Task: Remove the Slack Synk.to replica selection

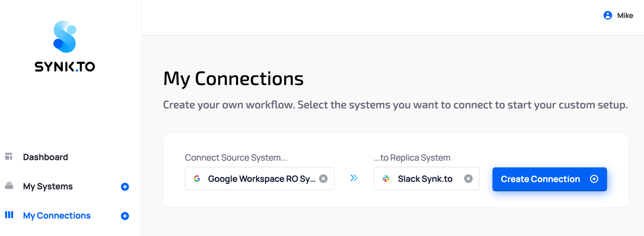Action: point(468,178)
